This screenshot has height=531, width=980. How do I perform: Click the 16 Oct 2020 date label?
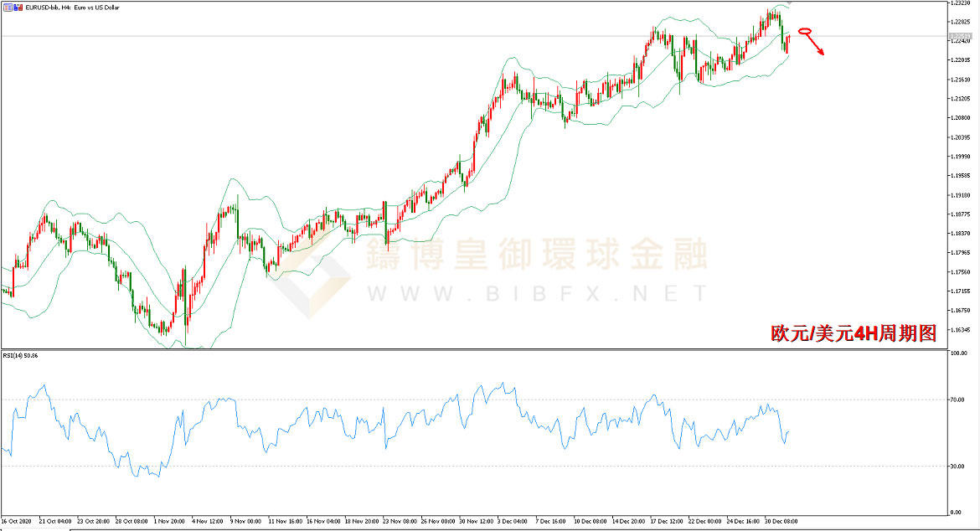tap(18, 521)
